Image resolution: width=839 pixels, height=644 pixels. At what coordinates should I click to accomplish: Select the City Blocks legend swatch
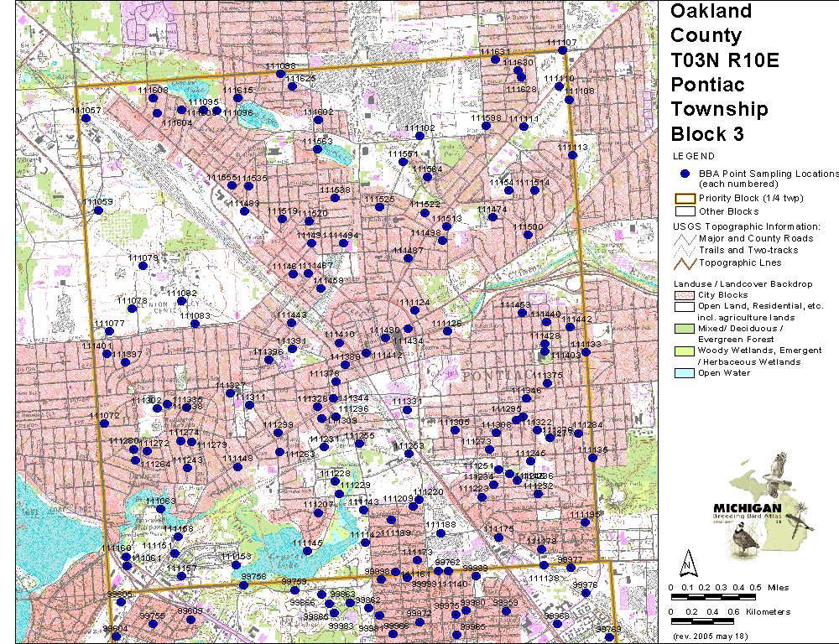(x=684, y=296)
